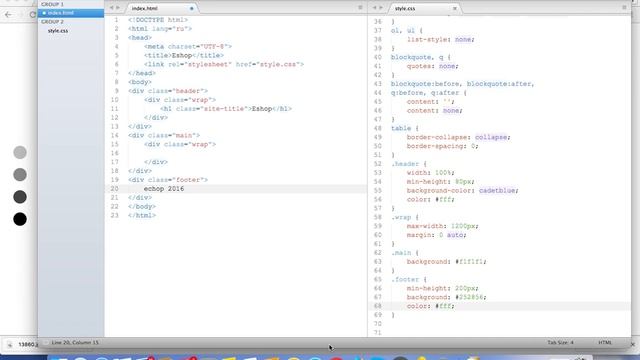Click the background: #f1f1f1 rule
Image resolution: width=640 pixels, height=360 pixels.
(x=447, y=262)
